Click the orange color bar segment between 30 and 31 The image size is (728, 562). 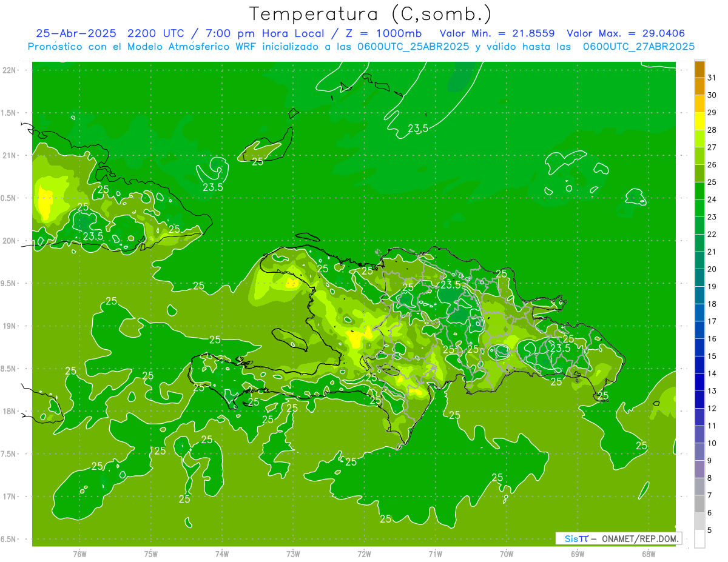click(699, 87)
